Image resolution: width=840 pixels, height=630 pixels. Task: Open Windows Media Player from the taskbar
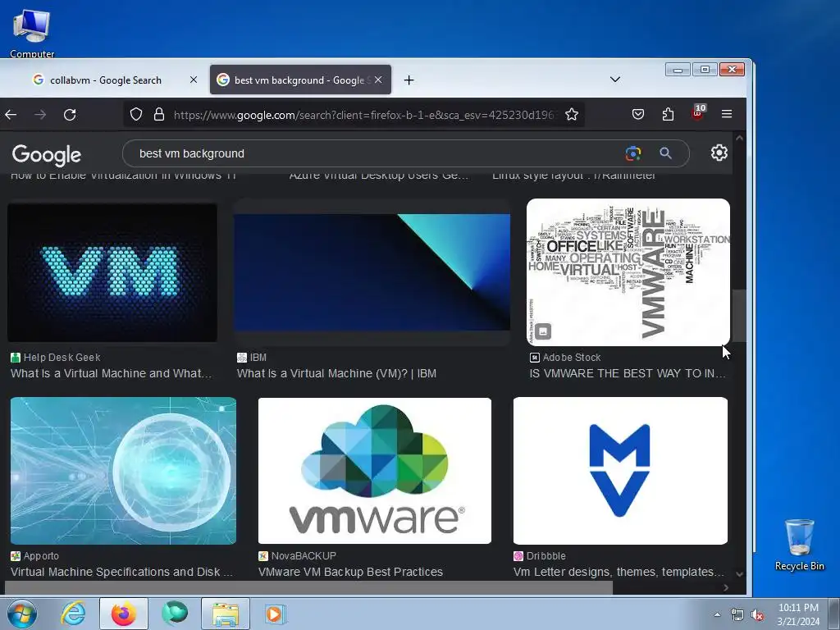pos(276,614)
